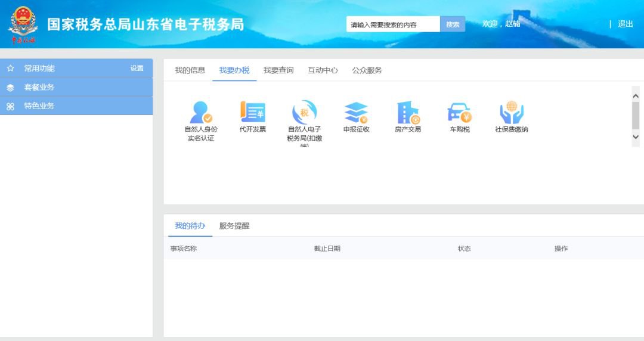Viewport: 644px width, 341px height.
Task: Open 房产交易 building icon
Action: (x=408, y=113)
